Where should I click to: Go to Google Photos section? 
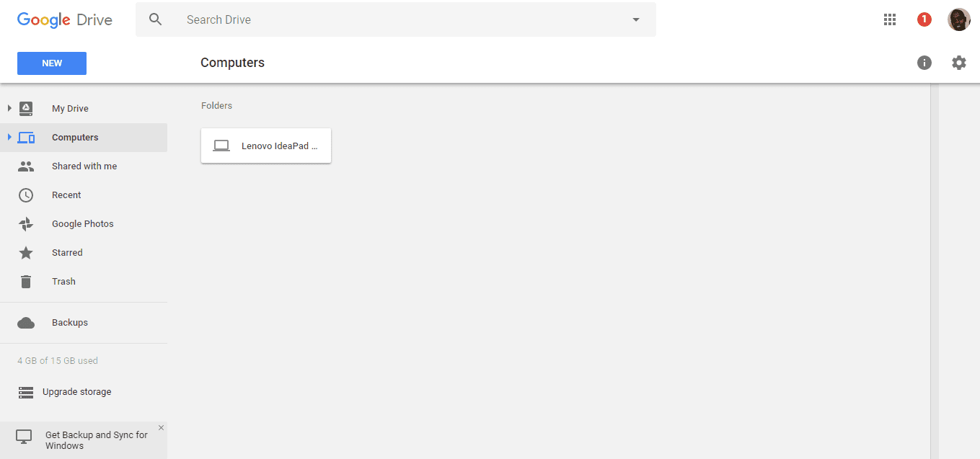pos(84,224)
